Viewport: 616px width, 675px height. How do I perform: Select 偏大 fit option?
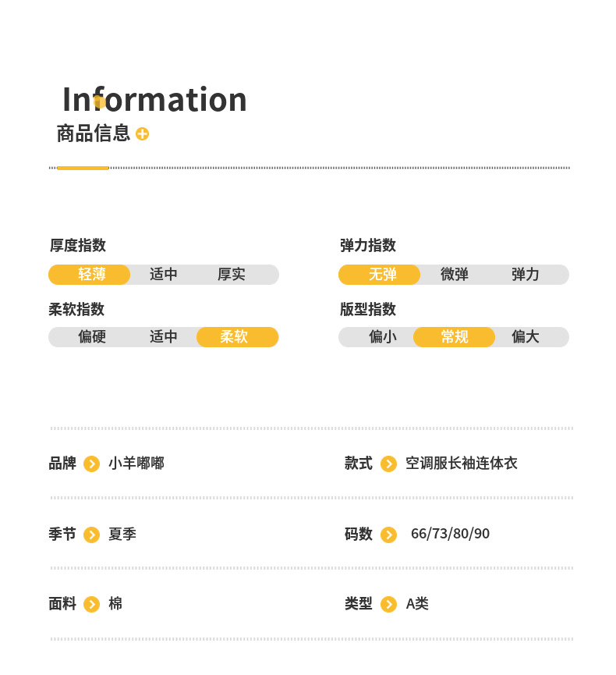pos(526,337)
